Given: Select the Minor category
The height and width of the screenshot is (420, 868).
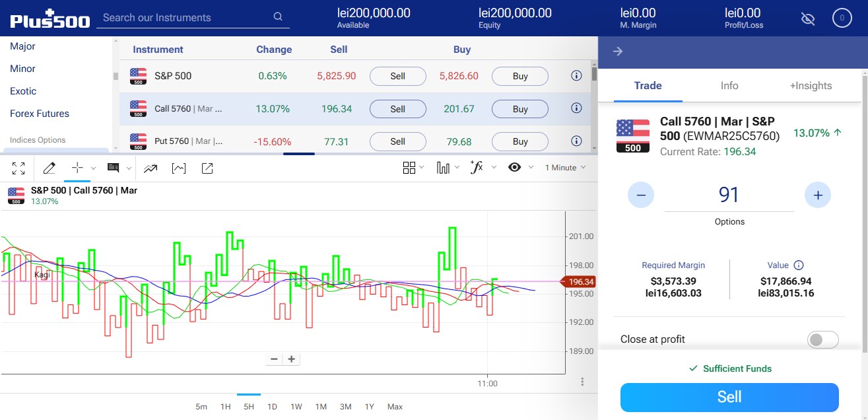Looking at the screenshot, I should coord(23,69).
